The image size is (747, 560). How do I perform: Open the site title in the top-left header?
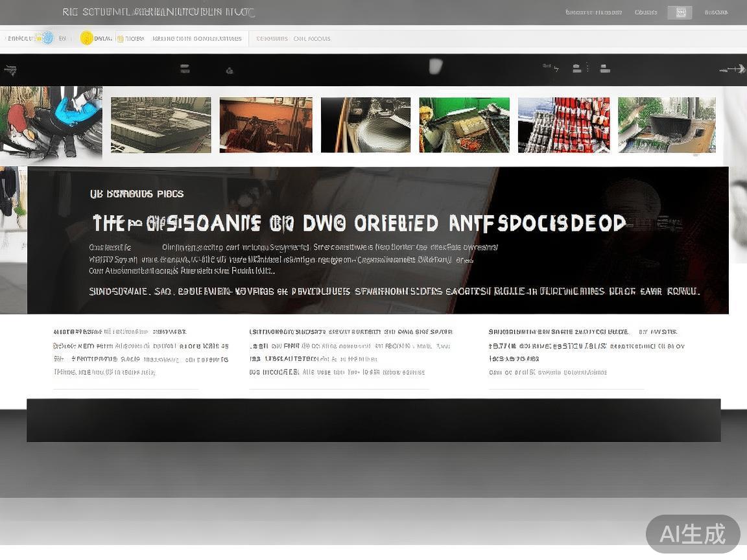click(159, 12)
